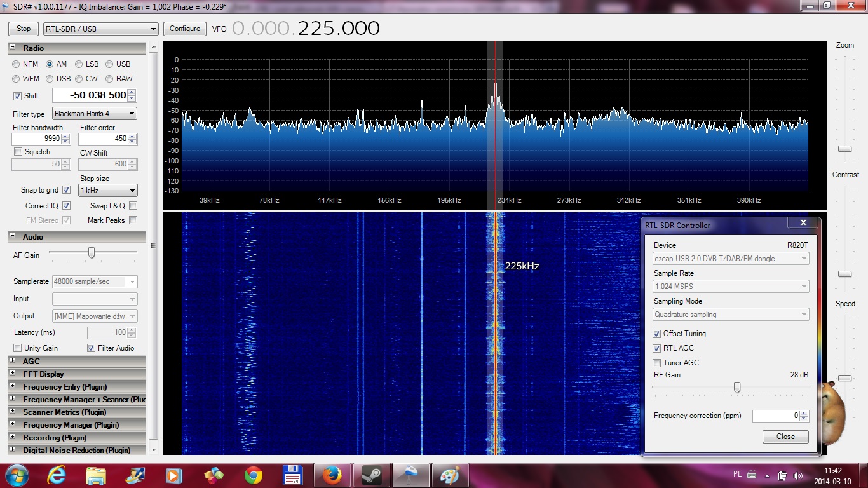Expand the AGC section

tap(12, 360)
